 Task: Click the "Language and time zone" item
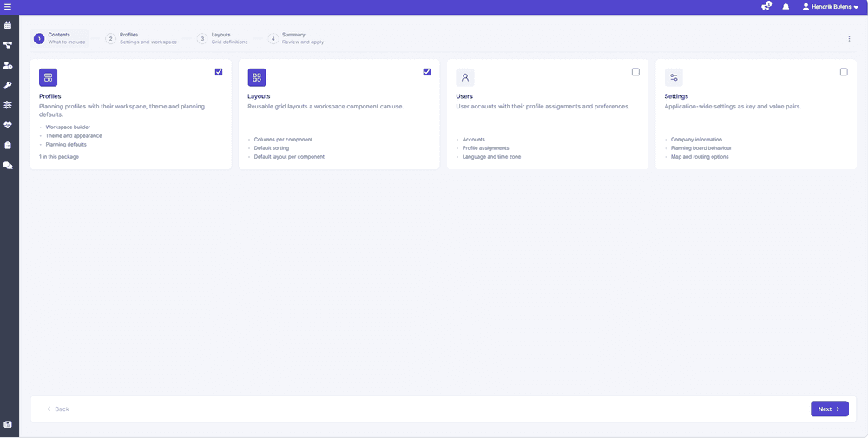click(491, 156)
